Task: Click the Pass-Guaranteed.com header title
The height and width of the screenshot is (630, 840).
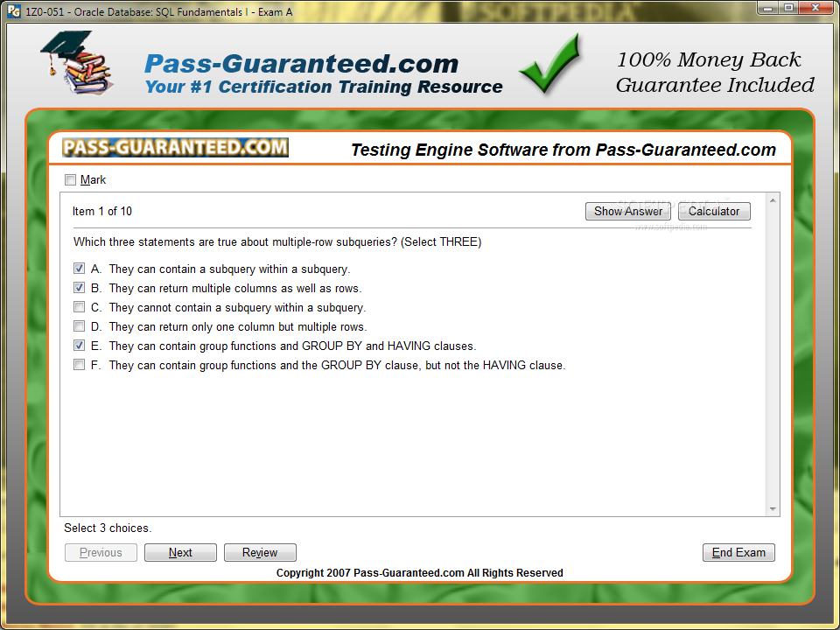Action: 302,64
